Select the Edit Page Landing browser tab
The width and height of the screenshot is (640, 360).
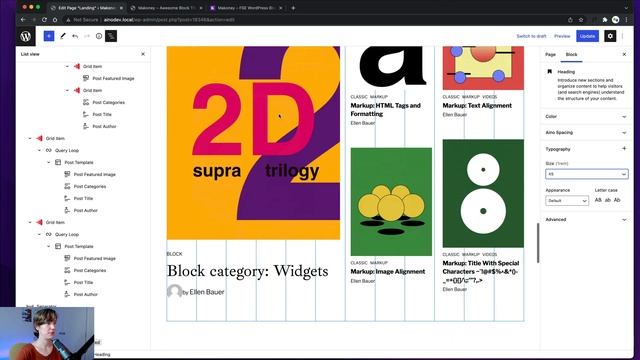(x=87, y=8)
